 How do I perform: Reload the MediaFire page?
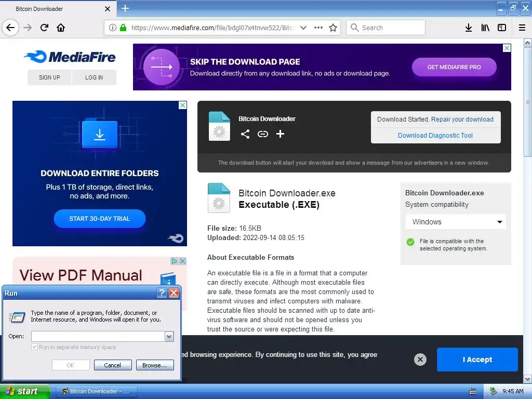pyautogui.click(x=44, y=28)
